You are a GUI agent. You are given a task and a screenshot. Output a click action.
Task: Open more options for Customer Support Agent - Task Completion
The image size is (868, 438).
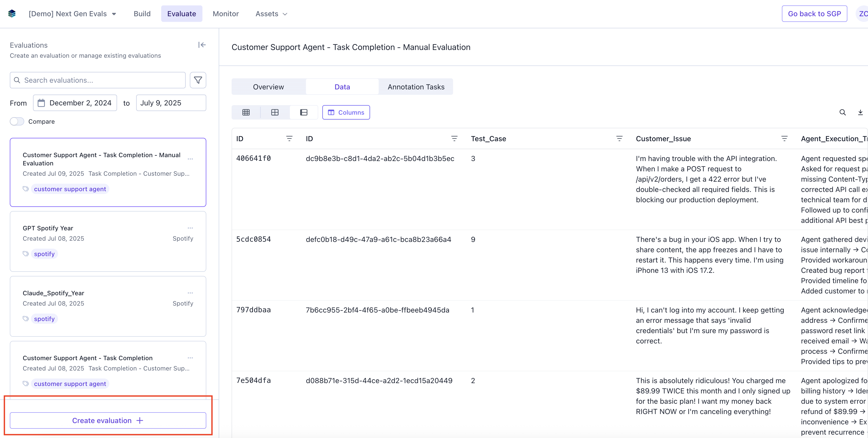coord(190,358)
